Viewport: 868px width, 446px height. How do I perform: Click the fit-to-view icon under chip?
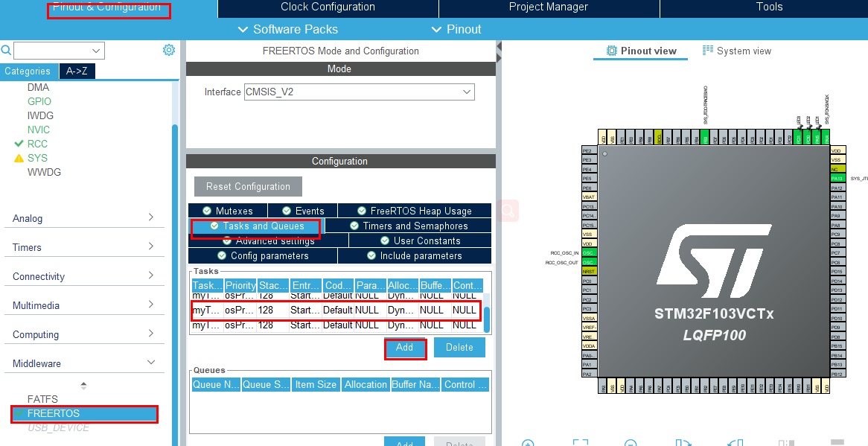click(580, 443)
